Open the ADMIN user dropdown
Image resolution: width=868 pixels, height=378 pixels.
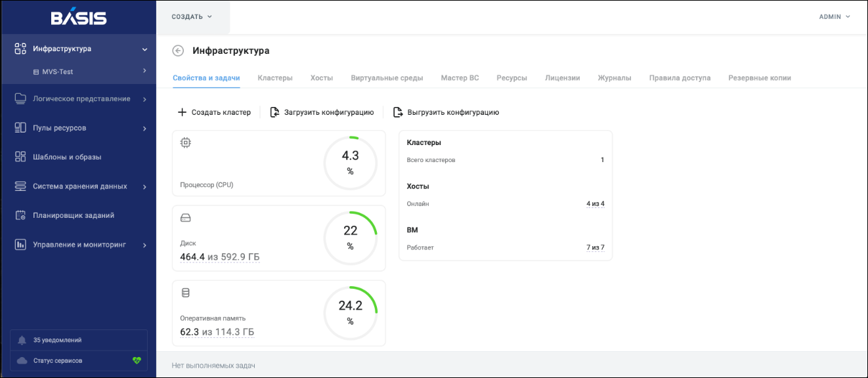pos(835,17)
